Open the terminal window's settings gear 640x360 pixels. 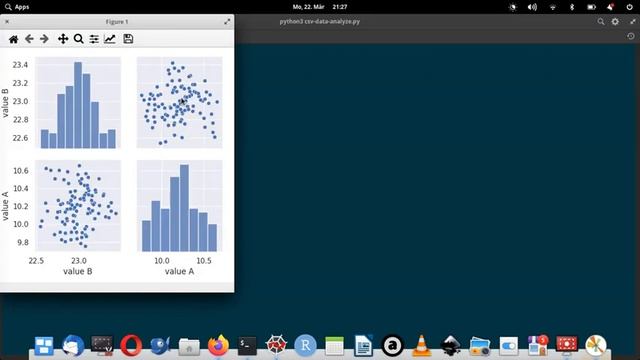615,22
